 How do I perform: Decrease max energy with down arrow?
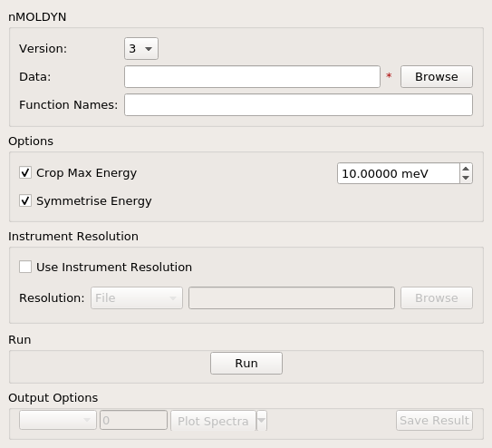[466, 178]
